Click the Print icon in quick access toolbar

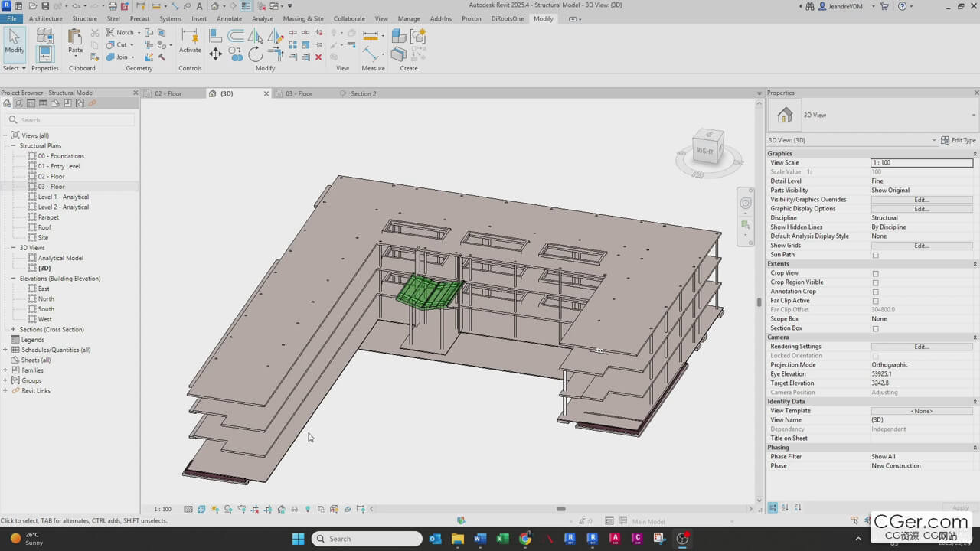coord(113,6)
